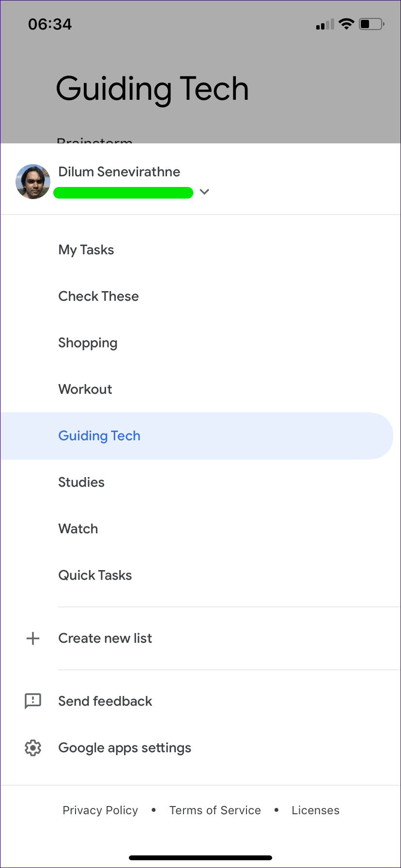Tap the Send feedback speech bubble icon
The width and height of the screenshot is (401, 868).
(x=33, y=701)
